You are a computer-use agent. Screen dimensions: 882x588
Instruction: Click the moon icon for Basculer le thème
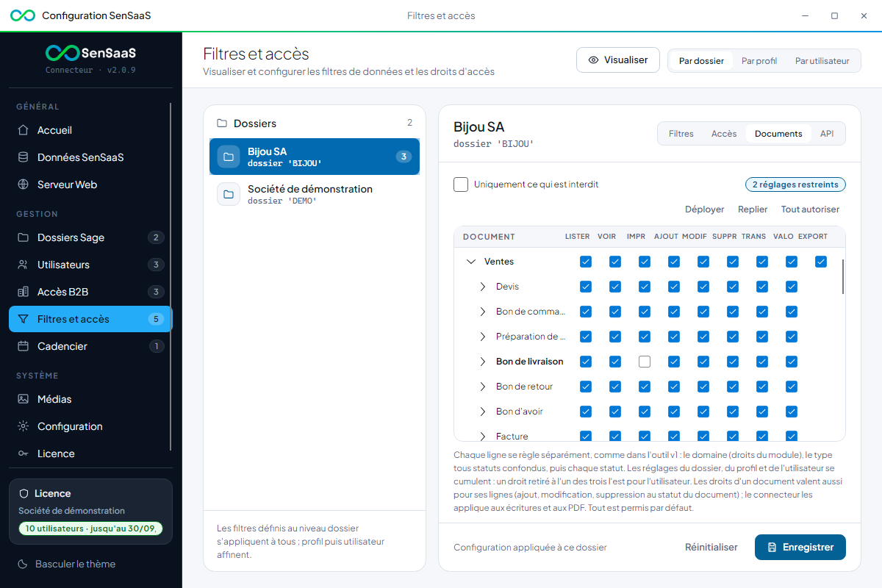click(22, 564)
